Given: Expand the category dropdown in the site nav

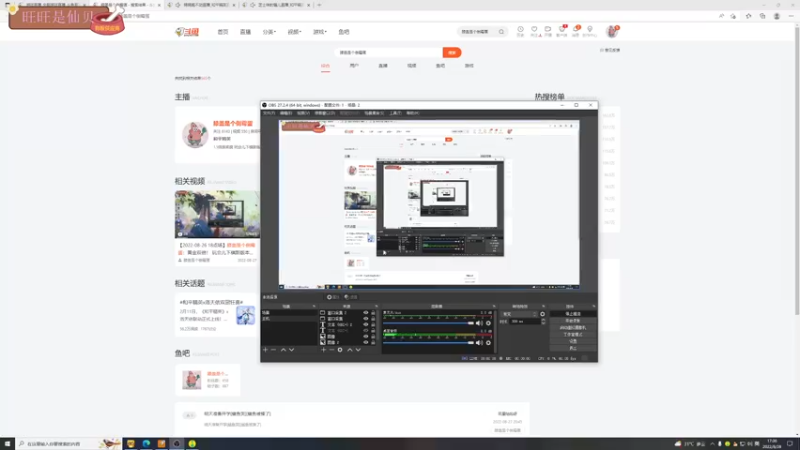Looking at the screenshot, I should coord(269,32).
